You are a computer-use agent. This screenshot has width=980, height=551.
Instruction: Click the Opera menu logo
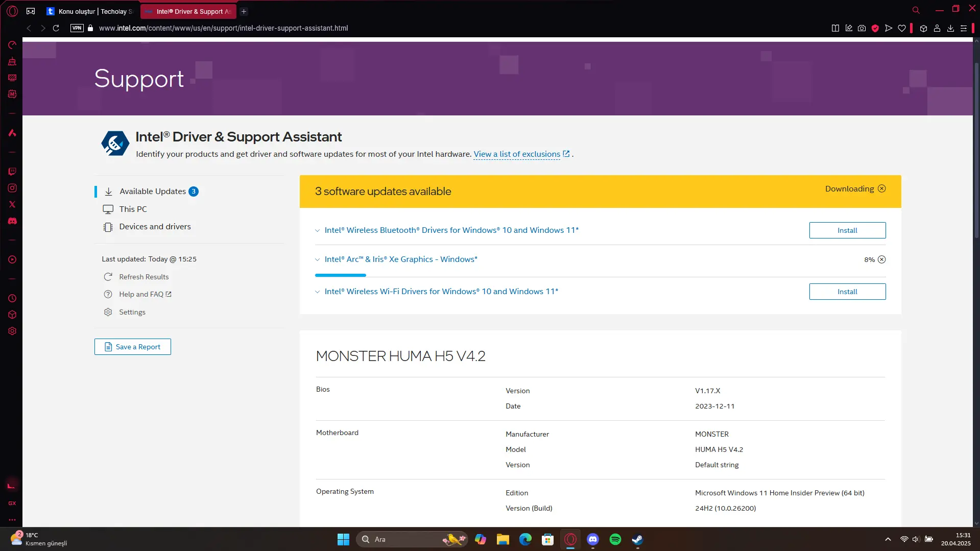(12, 11)
